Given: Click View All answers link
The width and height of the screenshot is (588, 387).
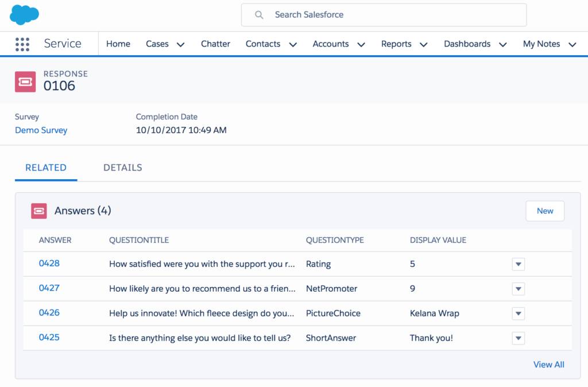Looking at the screenshot, I should 548,365.
